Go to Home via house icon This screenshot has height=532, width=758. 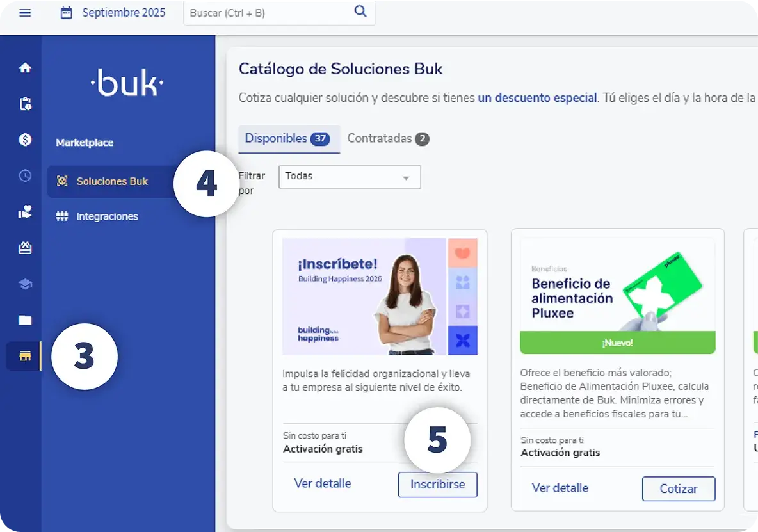[25, 68]
